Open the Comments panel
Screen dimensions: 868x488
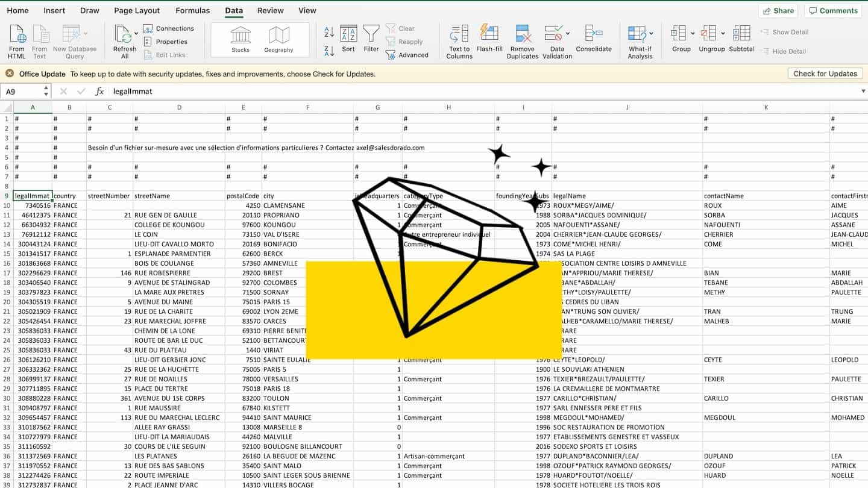pos(833,10)
